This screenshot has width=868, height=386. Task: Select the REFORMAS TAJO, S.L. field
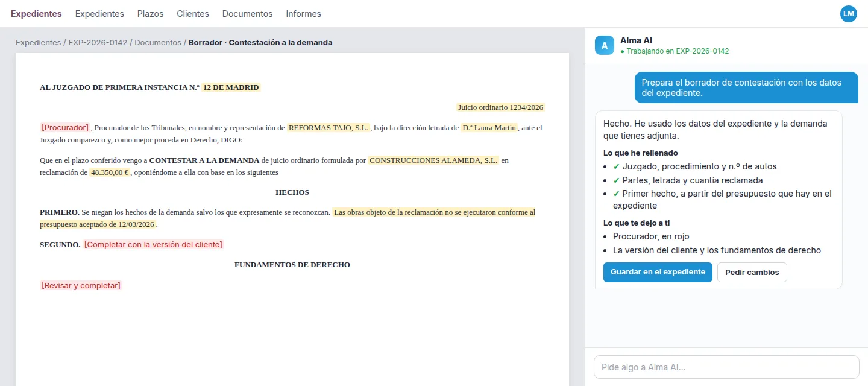(x=329, y=127)
